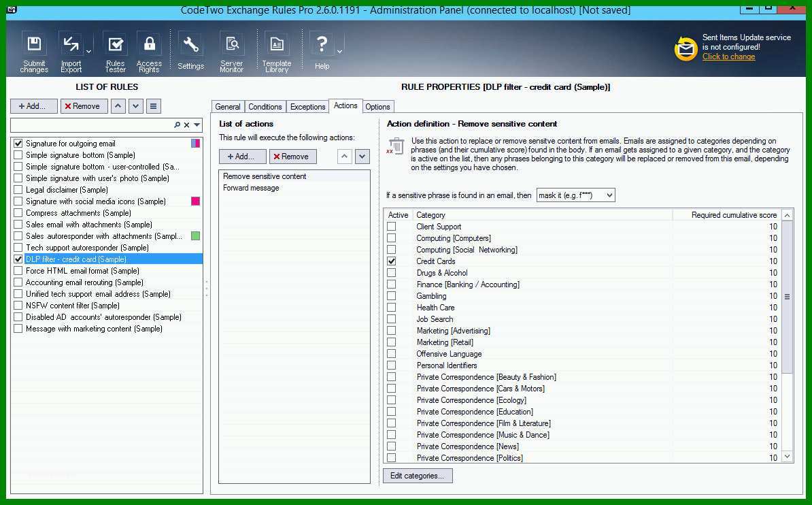
Task: Enable Legal disclaimer (Sample) rule
Action: [x=18, y=190]
